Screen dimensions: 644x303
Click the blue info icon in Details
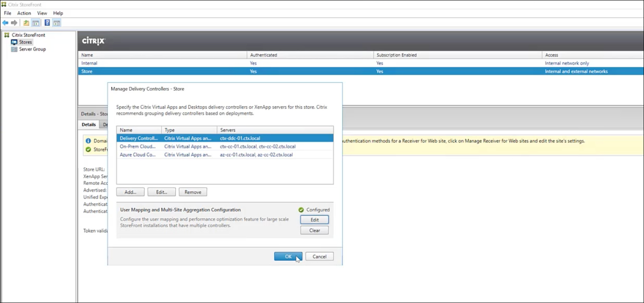click(x=88, y=141)
